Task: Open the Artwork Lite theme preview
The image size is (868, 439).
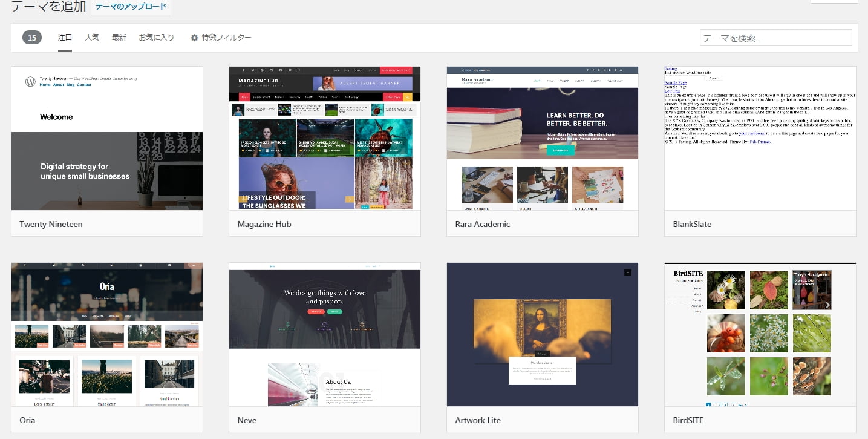Action: pos(542,334)
